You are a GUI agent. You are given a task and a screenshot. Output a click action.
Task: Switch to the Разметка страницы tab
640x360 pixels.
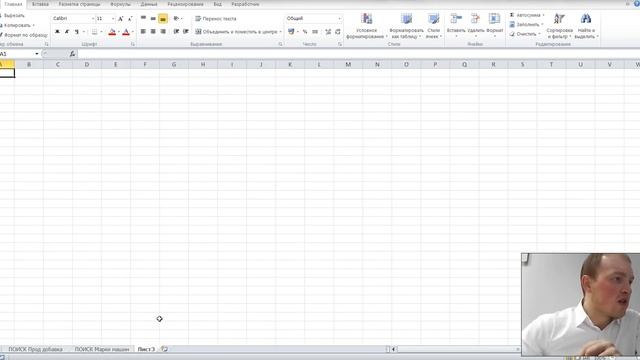(x=79, y=4)
